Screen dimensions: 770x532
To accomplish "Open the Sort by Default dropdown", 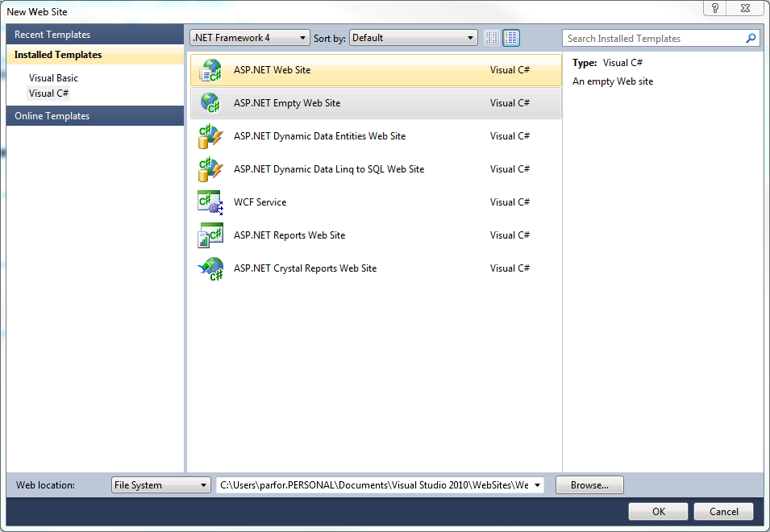I will pyautogui.click(x=413, y=38).
